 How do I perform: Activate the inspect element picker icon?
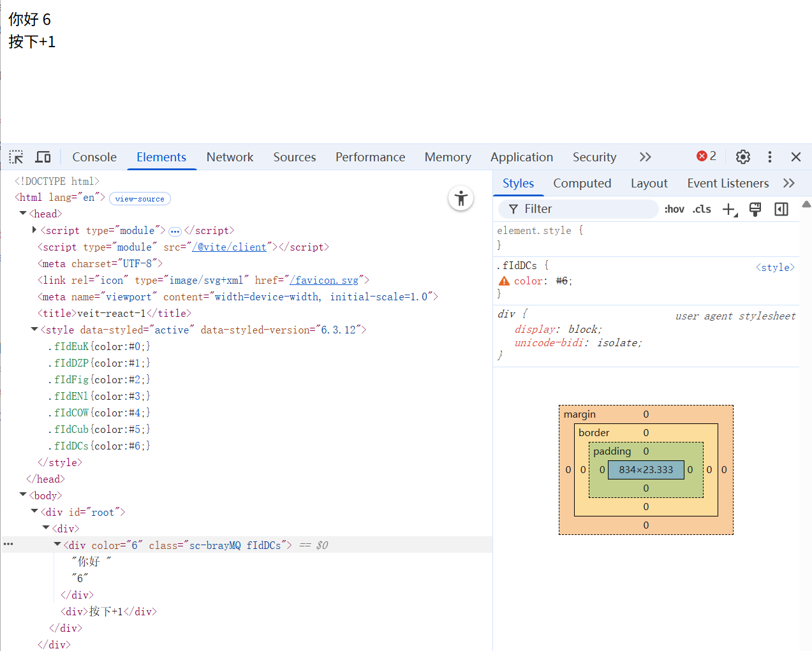pos(16,157)
